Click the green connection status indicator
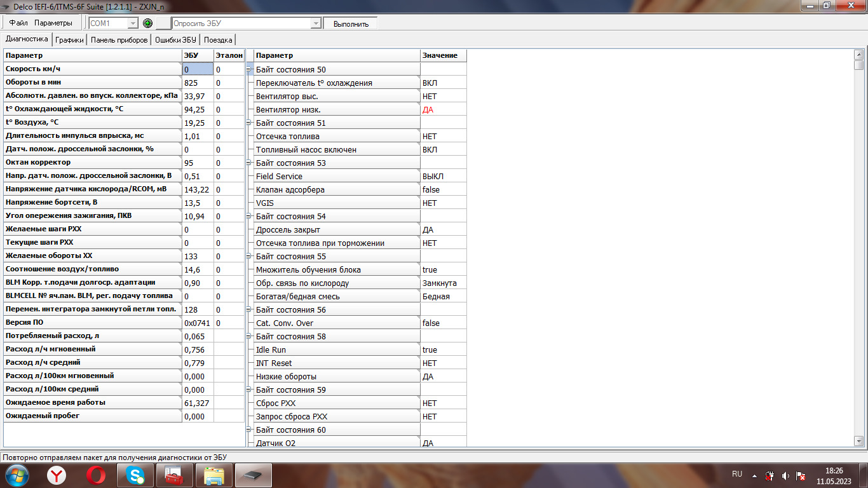The height and width of the screenshot is (488, 868). pos(148,24)
